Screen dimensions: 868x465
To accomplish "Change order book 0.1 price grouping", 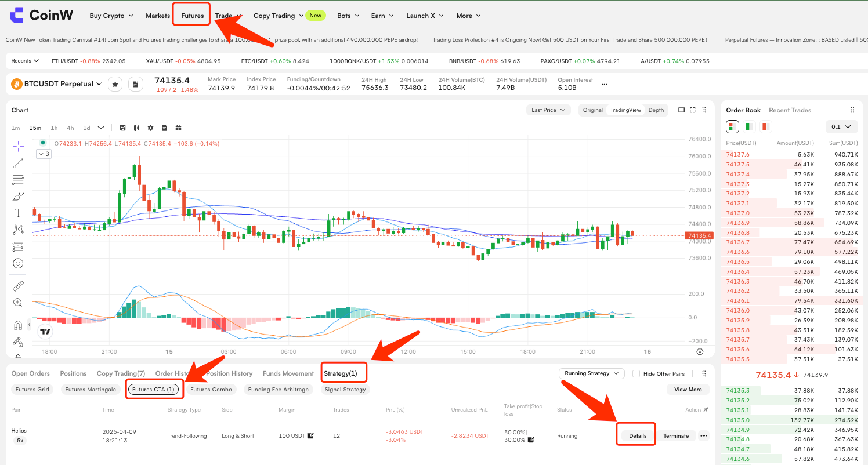I will coord(842,126).
